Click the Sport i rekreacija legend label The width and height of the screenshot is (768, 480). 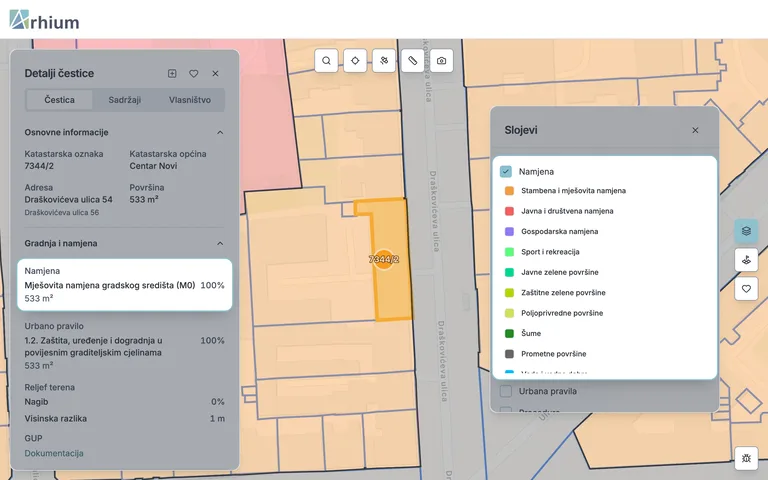tap(550, 252)
